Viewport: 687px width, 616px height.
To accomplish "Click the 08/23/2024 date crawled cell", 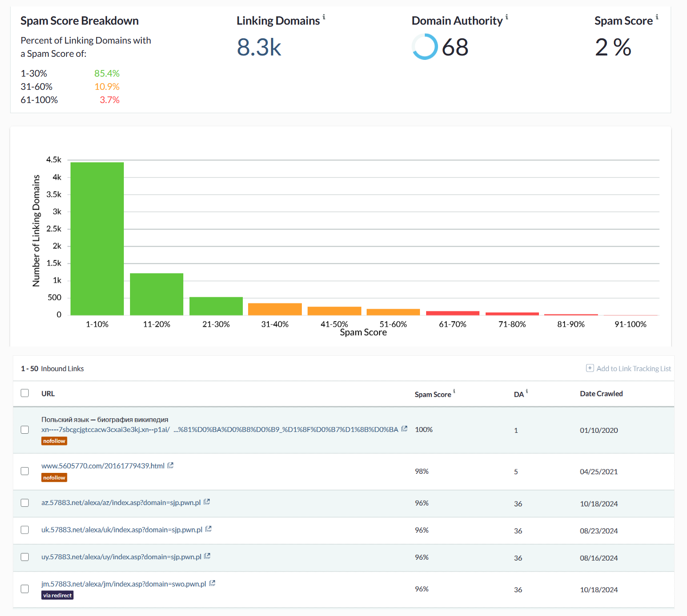I will click(x=599, y=531).
